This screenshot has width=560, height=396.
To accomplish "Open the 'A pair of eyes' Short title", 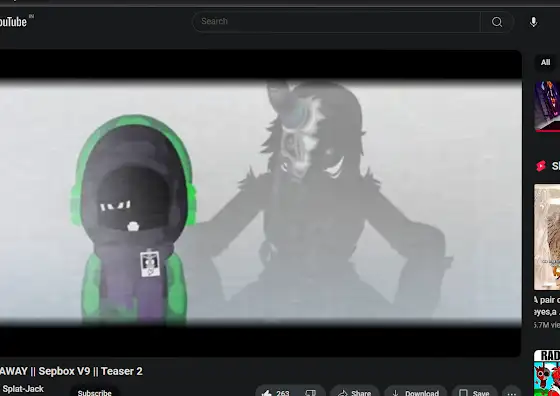I will [547, 306].
